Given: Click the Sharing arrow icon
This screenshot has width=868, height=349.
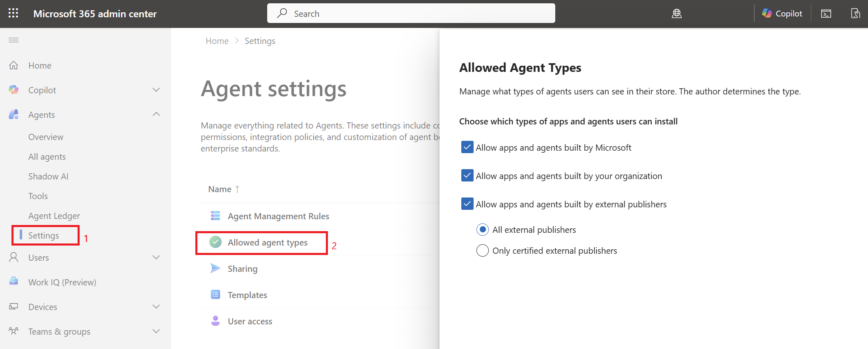Looking at the screenshot, I should 215,268.
